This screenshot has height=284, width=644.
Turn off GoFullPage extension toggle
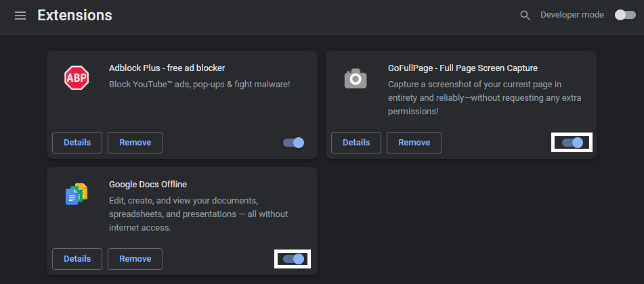(x=572, y=143)
